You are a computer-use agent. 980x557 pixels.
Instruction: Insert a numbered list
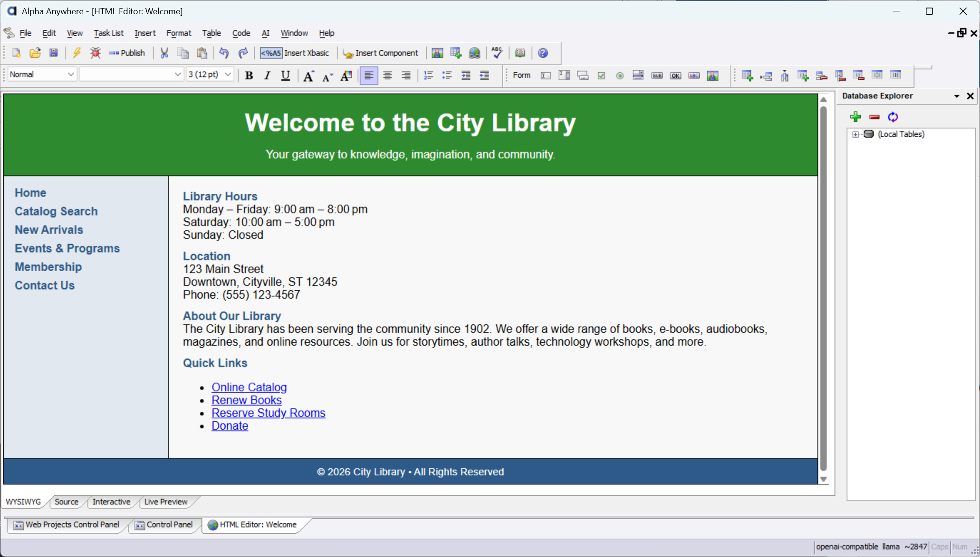point(428,76)
